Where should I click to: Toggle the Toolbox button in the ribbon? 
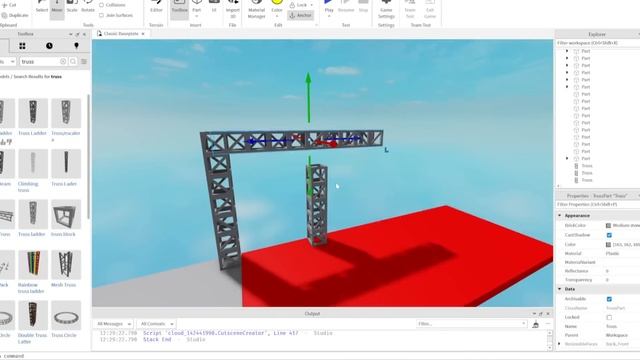point(179,9)
